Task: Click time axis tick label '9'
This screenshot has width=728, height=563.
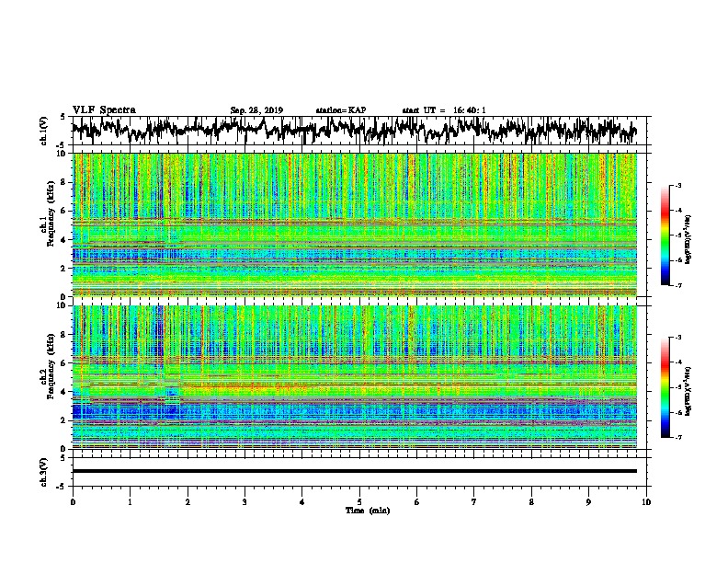Action: (588, 502)
